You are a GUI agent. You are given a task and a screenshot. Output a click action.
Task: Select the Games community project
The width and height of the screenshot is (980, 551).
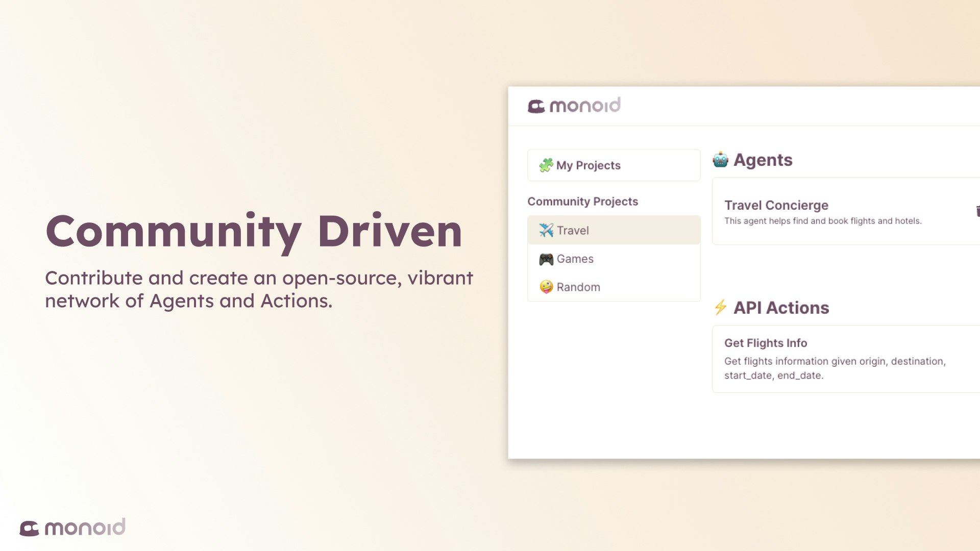coord(614,259)
